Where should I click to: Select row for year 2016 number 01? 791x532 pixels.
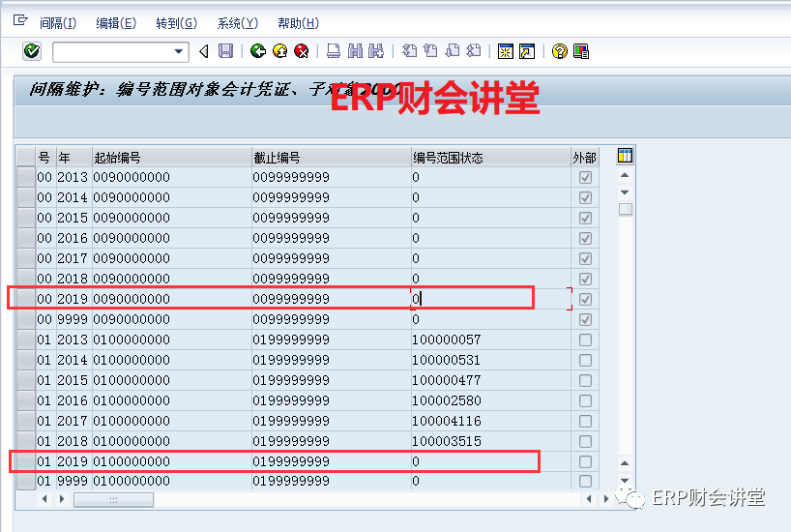[x=25, y=401]
